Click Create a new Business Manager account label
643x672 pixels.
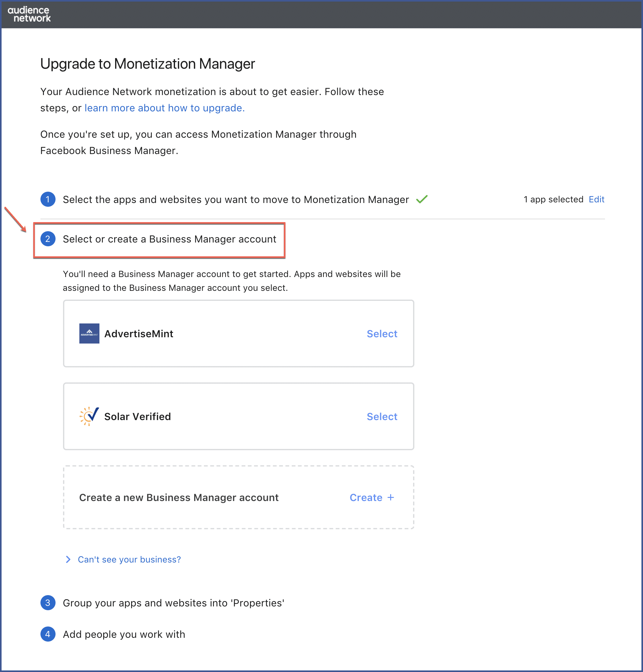(x=179, y=498)
